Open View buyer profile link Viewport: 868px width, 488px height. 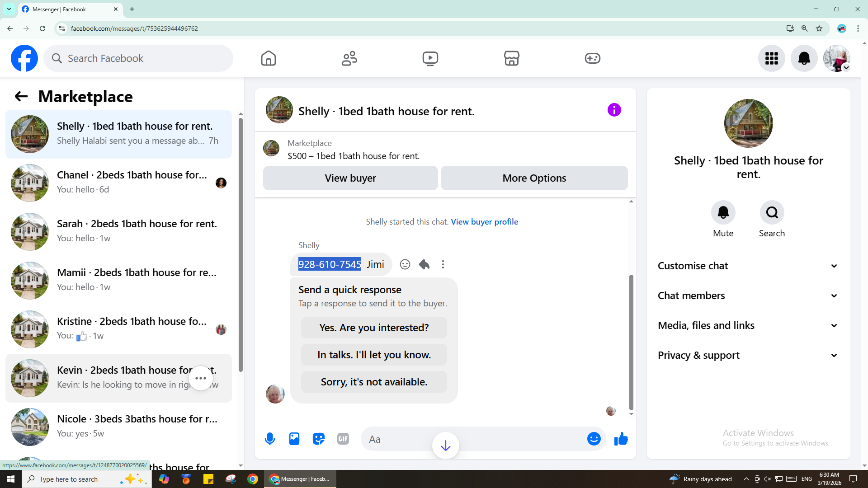[x=484, y=222]
